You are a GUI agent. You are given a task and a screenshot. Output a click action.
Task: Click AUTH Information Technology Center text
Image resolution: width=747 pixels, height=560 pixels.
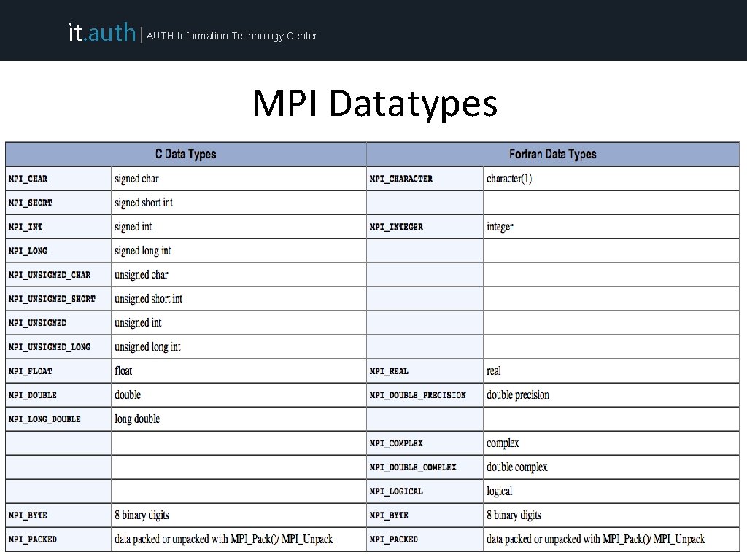pos(231,36)
